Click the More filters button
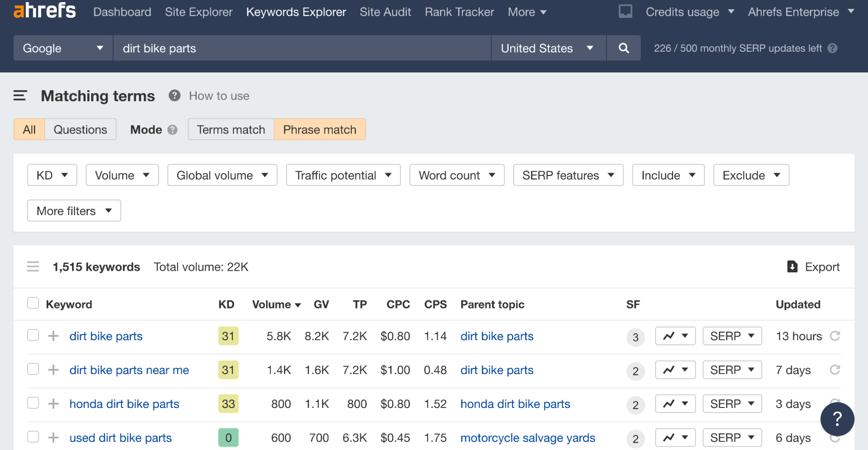The width and height of the screenshot is (868, 450). click(x=73, y=210)
